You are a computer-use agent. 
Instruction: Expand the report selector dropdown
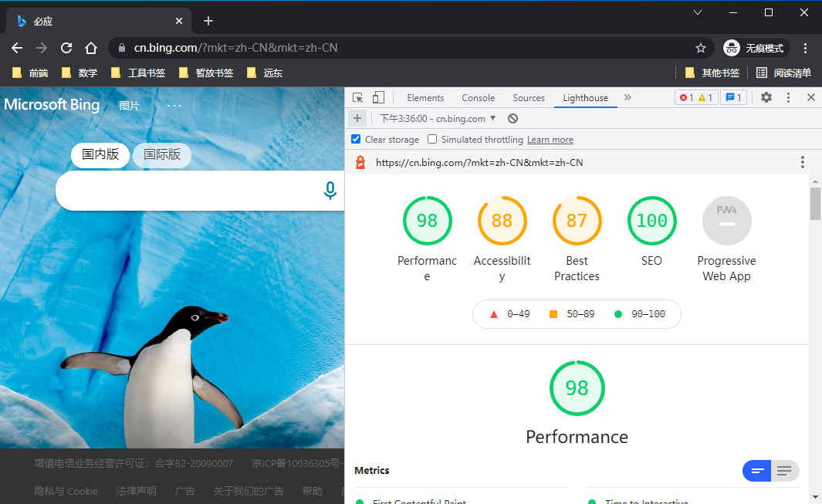492,119
